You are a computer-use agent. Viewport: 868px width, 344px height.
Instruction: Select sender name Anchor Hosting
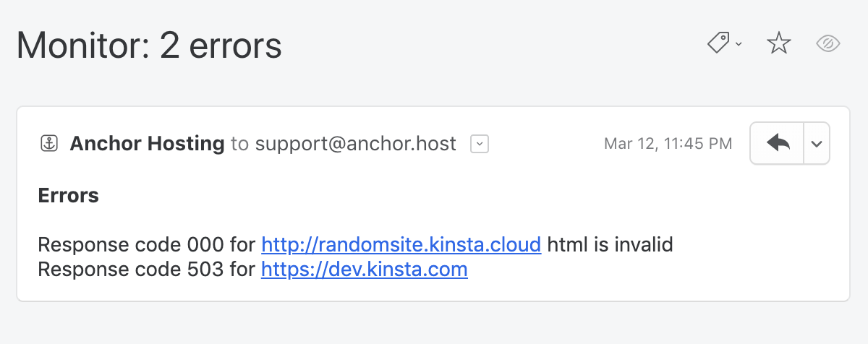coord(147,144)
